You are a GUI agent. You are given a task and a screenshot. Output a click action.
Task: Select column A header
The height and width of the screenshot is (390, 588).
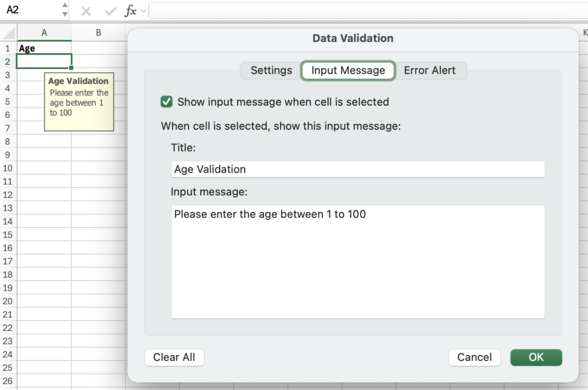pos(44,33)
